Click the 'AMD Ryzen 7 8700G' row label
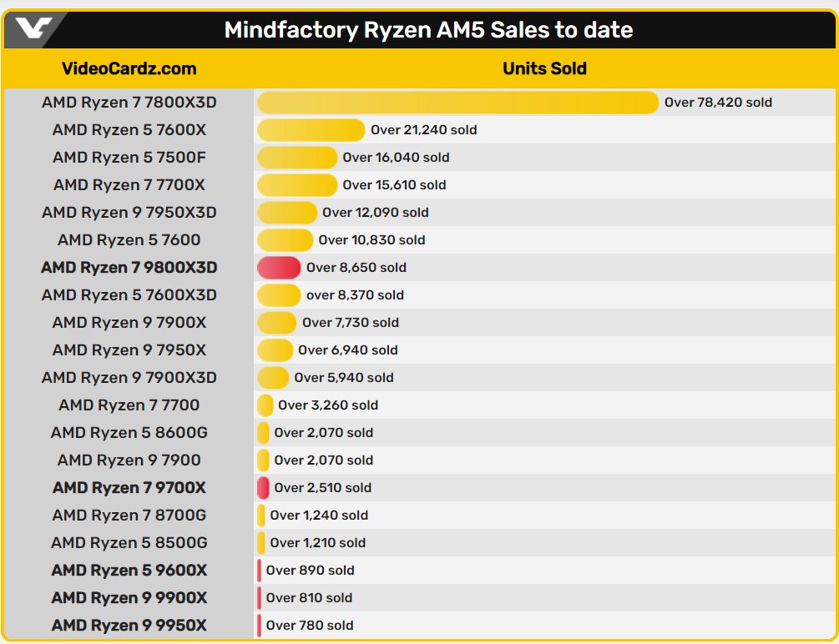This screenshot has width=839, height=644. [x=129, y=516]
